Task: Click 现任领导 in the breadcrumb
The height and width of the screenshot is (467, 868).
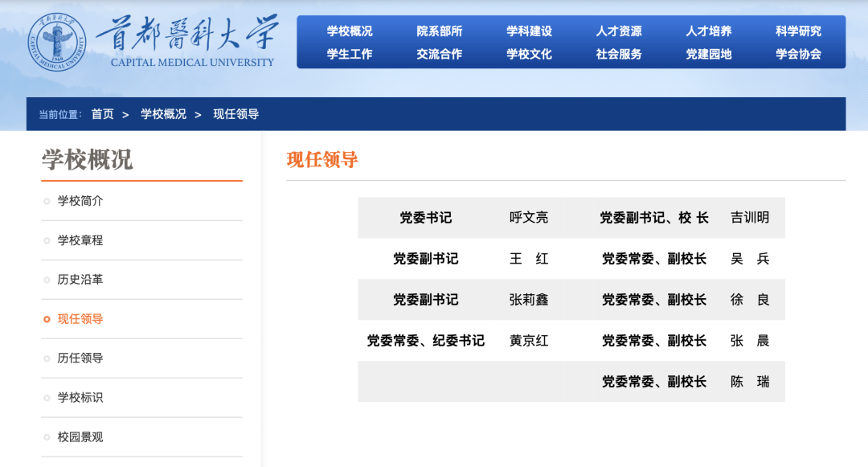Action: [235, 114]
